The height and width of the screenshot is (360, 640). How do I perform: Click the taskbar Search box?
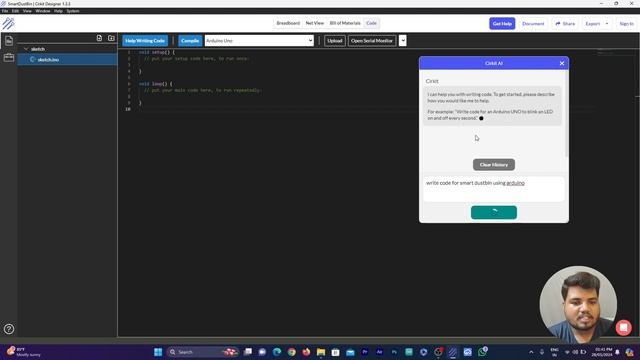[203, 352]
